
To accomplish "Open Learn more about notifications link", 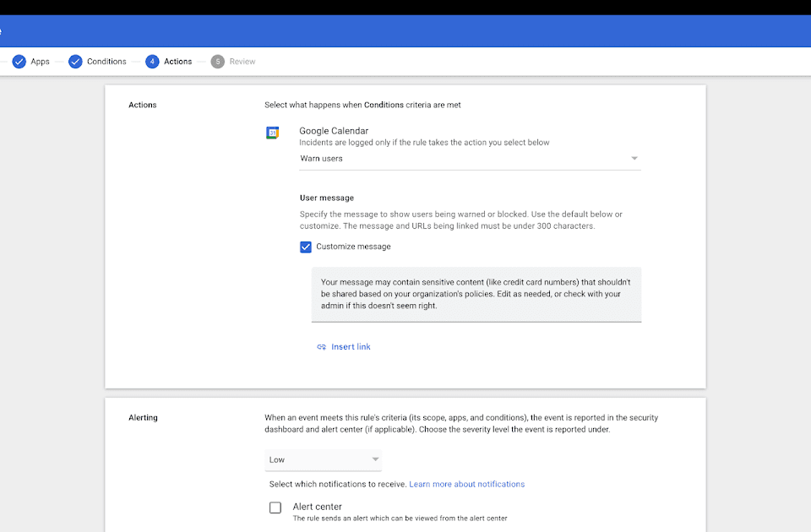I will (x=466, y=484).
